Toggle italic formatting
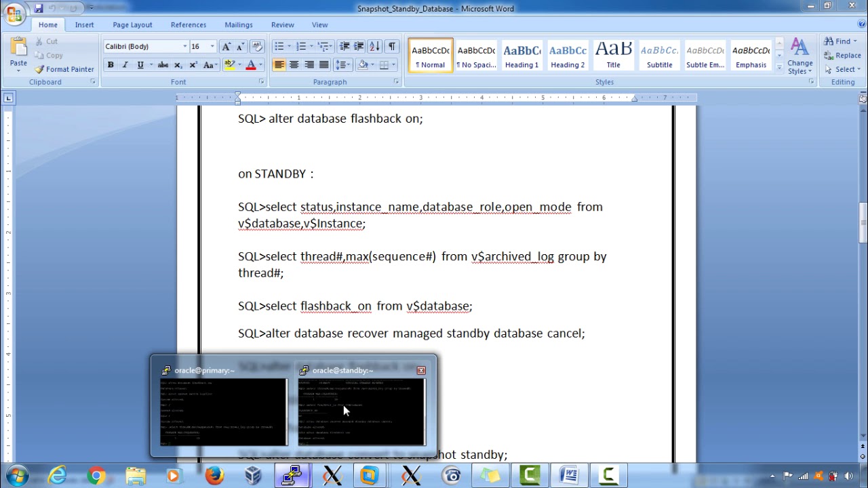Image resolution: width=868 pixels, height=488 pixels. coord(125,65)
